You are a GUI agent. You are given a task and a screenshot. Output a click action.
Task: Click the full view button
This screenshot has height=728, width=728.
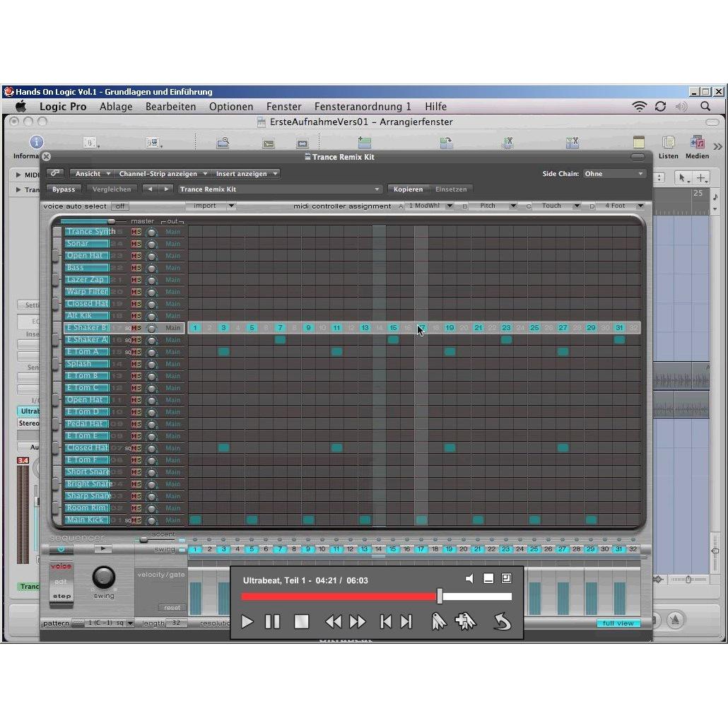pos(618,623)
